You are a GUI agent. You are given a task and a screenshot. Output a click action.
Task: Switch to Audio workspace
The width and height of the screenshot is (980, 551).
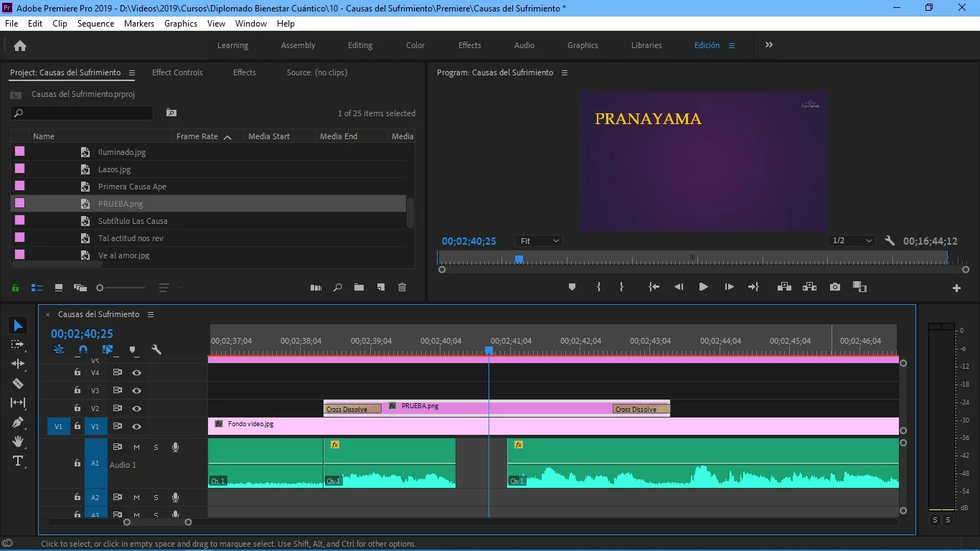click(524, 45)
